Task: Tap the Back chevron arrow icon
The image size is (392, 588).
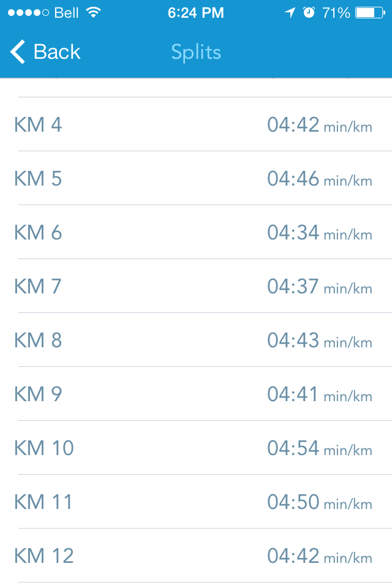Action: (18, 52)
